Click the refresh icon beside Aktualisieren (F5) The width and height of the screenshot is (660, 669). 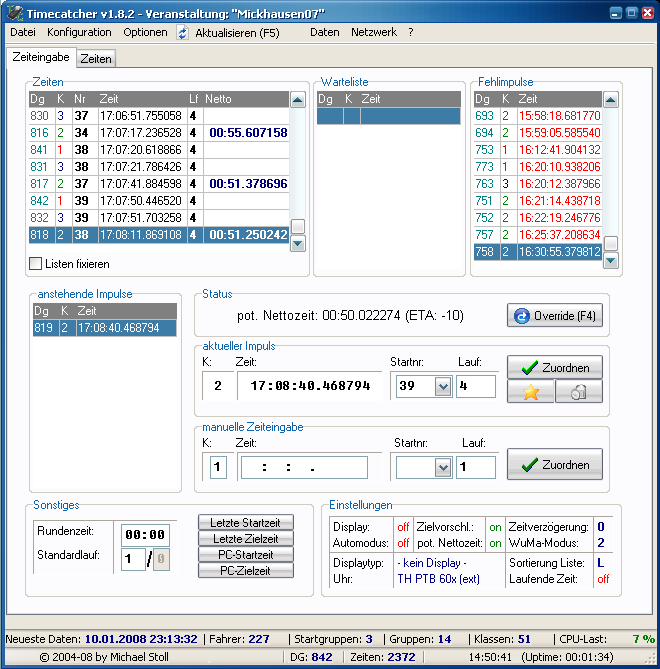183,33
